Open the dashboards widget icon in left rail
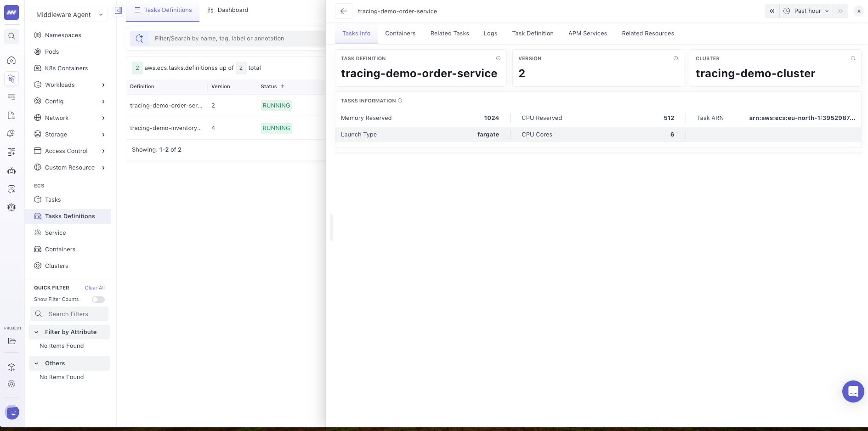Image resolution: width=868 pixels, height=431 pixels. tap(11, 152)
